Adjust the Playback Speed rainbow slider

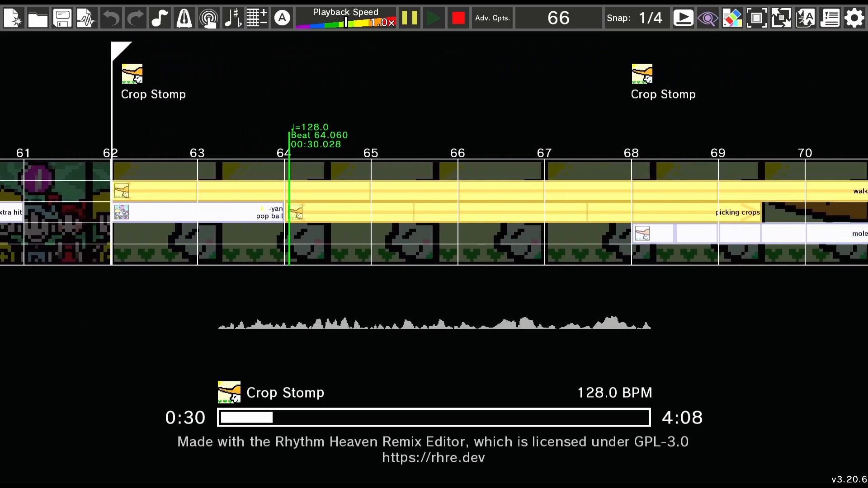346,23
